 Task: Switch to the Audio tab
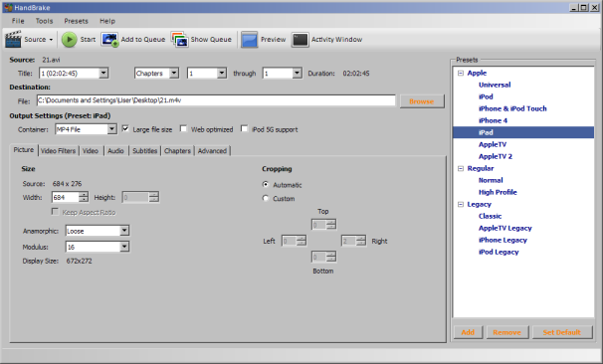[x=115, y=151]
